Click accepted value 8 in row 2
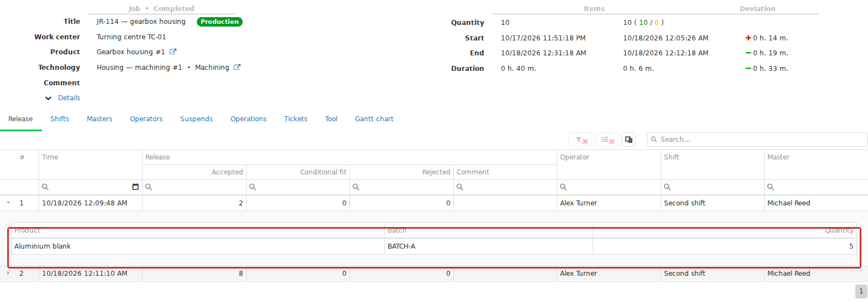Screen dimensions: 868x304 (x=194, y=274)
